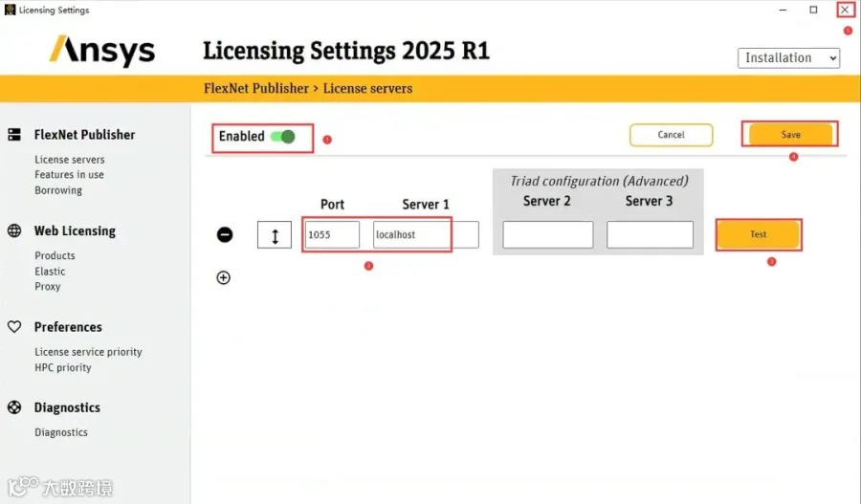Screen dimensions: 861x504
Task: Click the FlexNet Publisher server icon
Action: [x=14, y=135]
